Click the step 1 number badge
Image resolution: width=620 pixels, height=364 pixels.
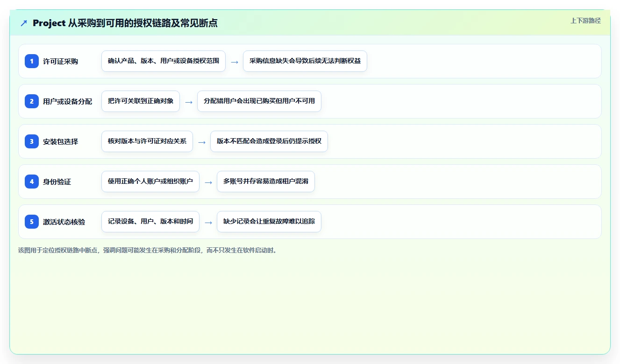32,61
